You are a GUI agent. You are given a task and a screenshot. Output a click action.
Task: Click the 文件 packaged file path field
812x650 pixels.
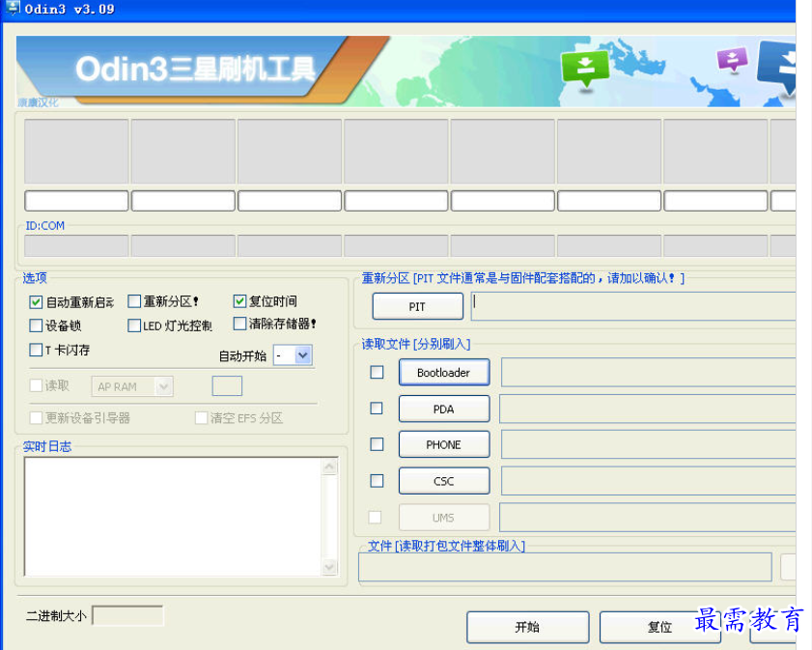[x=565, y=567]
